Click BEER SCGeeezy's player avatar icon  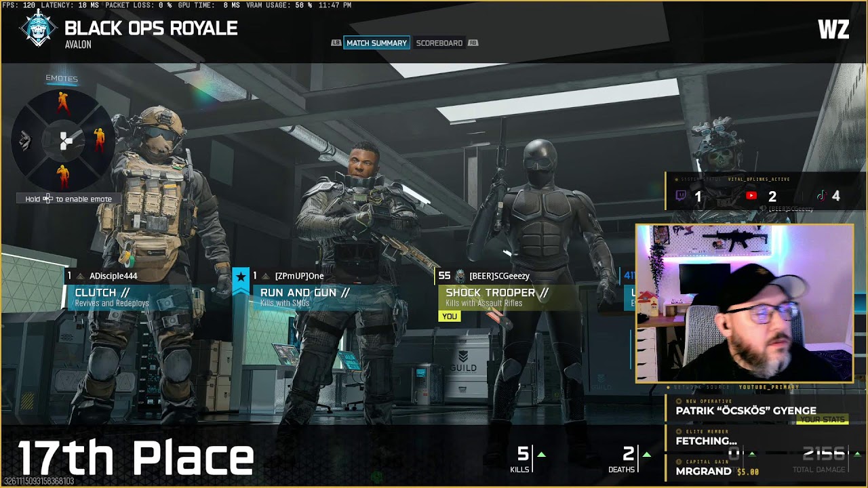460,276
